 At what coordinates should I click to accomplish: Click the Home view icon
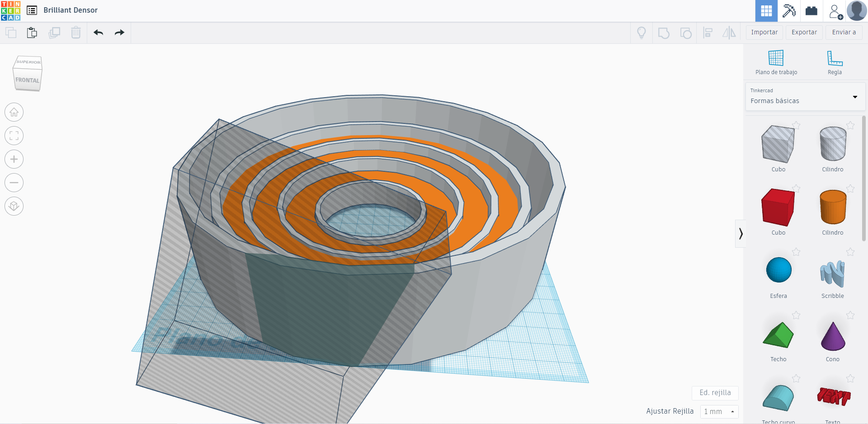(14, 112)
